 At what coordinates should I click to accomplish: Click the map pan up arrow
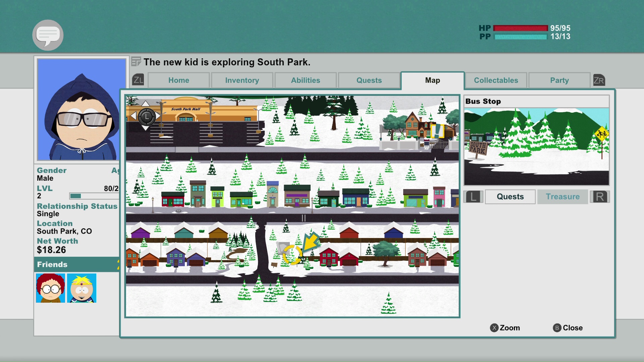point(146,103)
